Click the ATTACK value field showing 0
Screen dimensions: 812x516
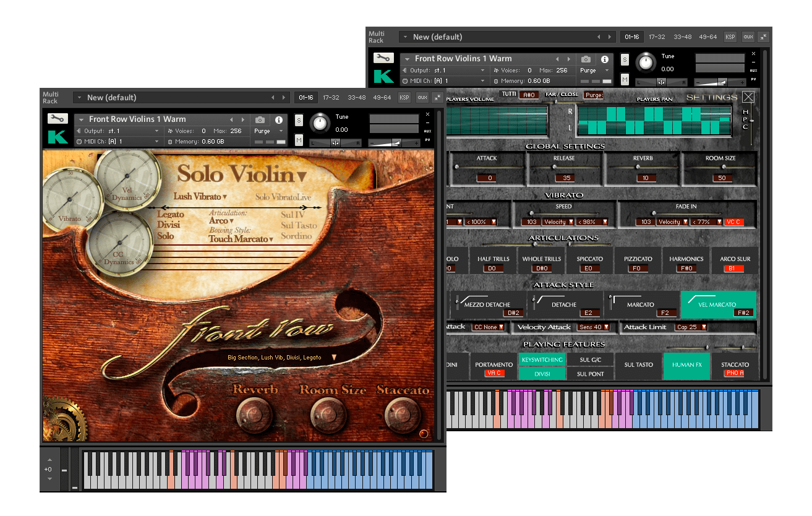pyautogui.click(x=487, y=178)
